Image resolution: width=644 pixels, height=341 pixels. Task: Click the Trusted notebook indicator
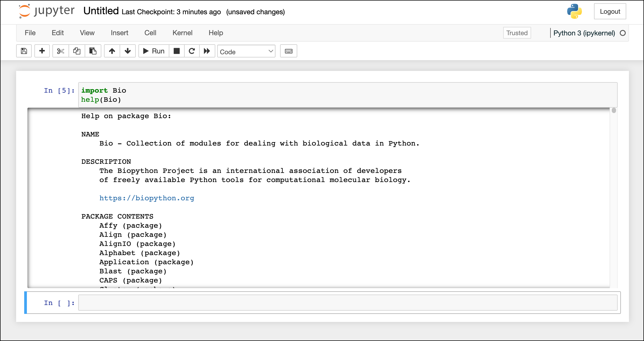point(517,33)
